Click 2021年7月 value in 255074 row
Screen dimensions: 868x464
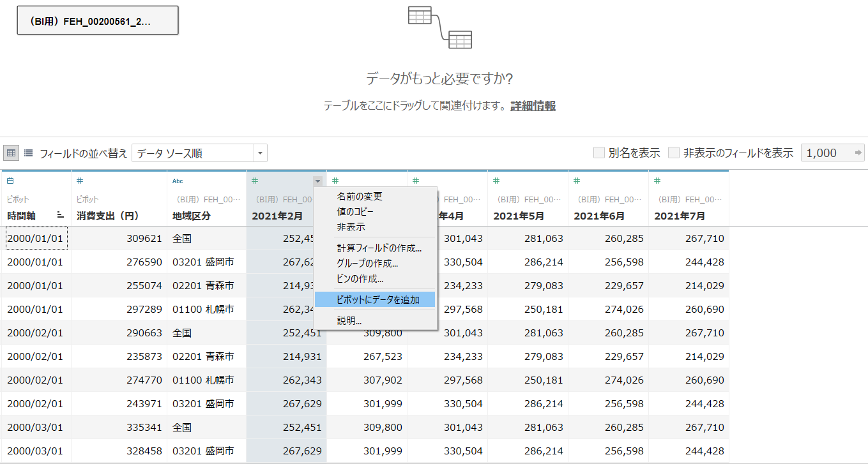tap(704, 286)
